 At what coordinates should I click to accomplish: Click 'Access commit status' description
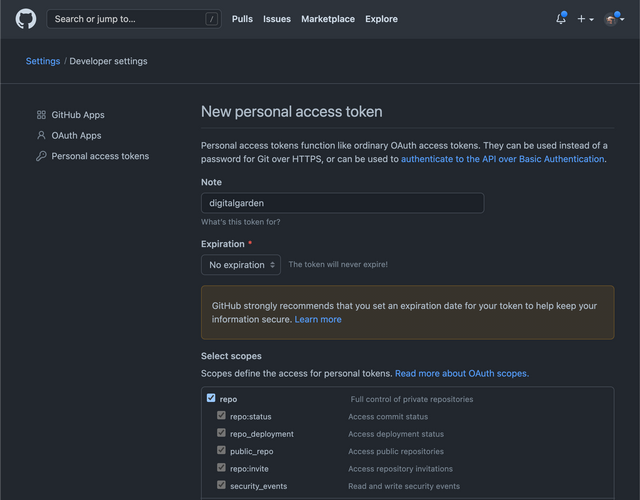click(x=388, y=417)
